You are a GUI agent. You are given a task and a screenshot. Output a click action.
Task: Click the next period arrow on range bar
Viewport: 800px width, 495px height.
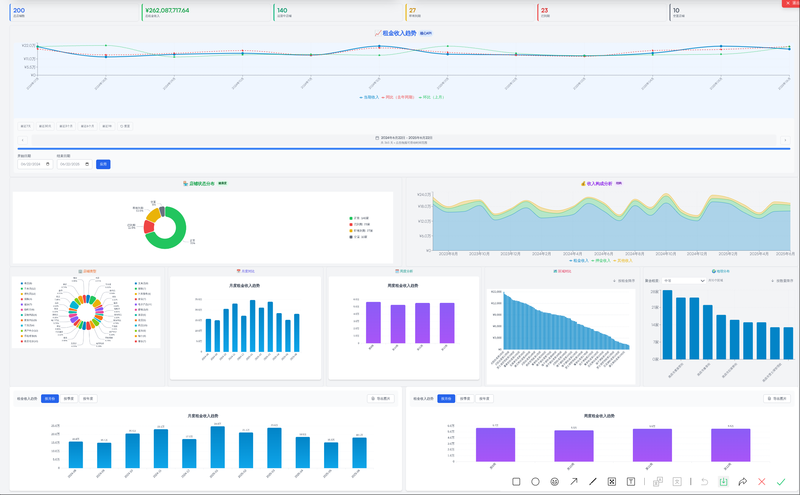[785, 140]
